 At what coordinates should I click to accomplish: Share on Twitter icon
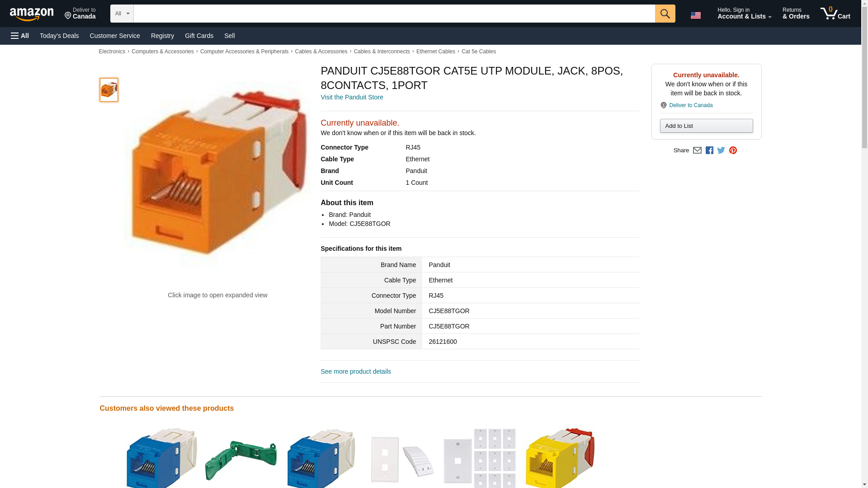coord(721,150)
